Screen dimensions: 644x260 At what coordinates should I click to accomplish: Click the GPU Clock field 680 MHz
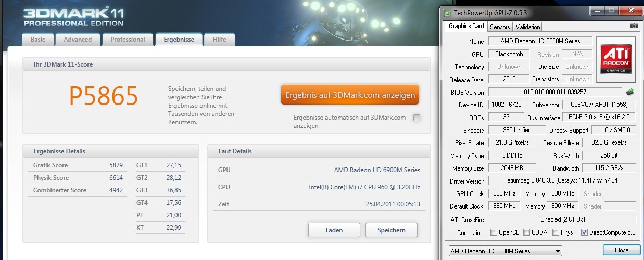[x=504, y=193]
